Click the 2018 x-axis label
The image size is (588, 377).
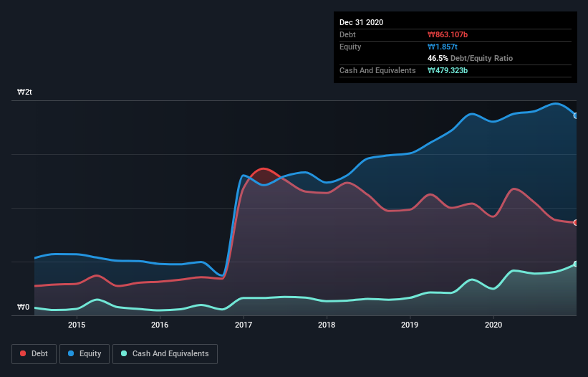tap(327, 325)
